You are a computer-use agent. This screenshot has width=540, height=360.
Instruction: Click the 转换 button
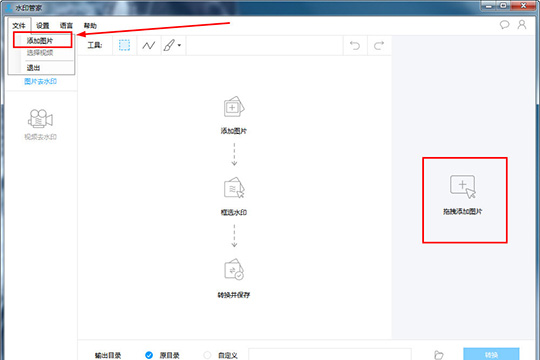pos(491,354)
